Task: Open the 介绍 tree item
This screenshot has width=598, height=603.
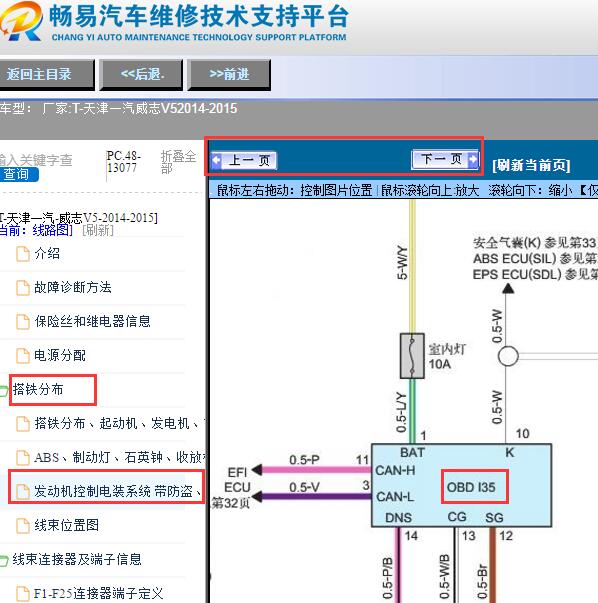Action: [47, 253]
